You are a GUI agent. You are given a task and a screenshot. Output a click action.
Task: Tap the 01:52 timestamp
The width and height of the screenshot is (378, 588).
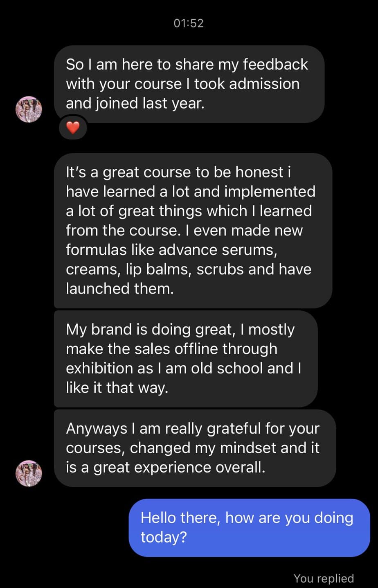189,23
